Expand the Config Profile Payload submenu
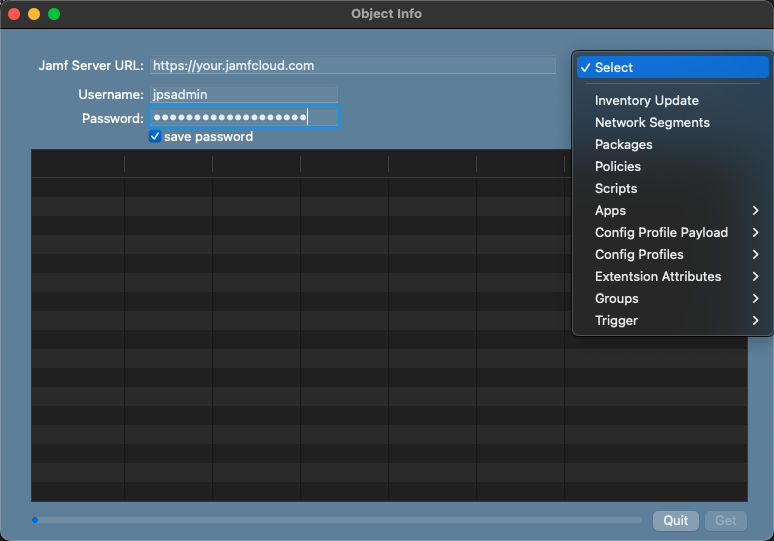774x541 pixels. click(672, 232)
